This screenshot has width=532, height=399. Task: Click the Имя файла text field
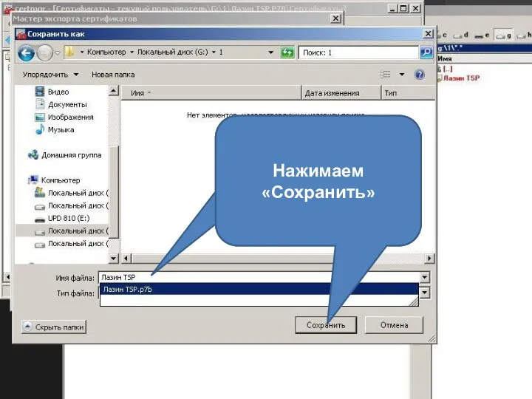[x=259, y=278]
